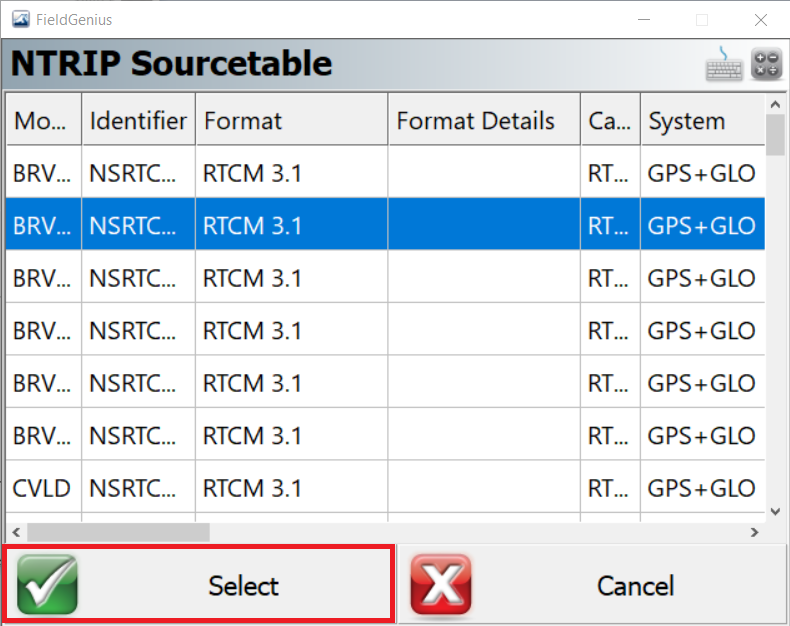The height and width of the screenshot is (626, 790).
Task: Click the left arrow of horizontal scrollbar
Action: (x=16, y=532)
